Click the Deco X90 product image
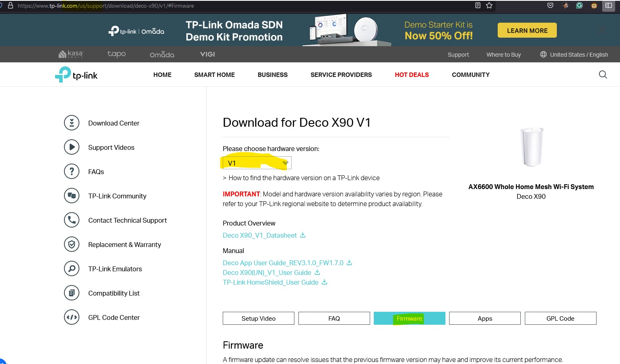This screenshot has height=364, width=620. (x=531, y=147)
